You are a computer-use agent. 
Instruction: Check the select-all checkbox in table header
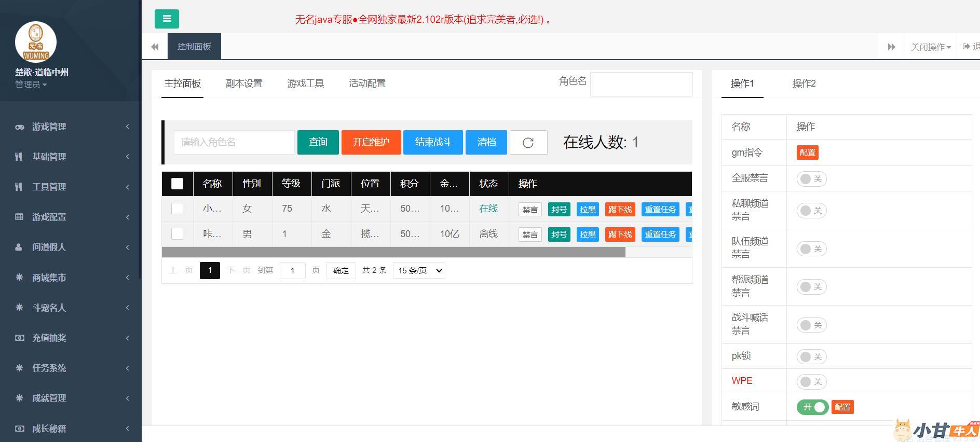[x=177, y=184]
